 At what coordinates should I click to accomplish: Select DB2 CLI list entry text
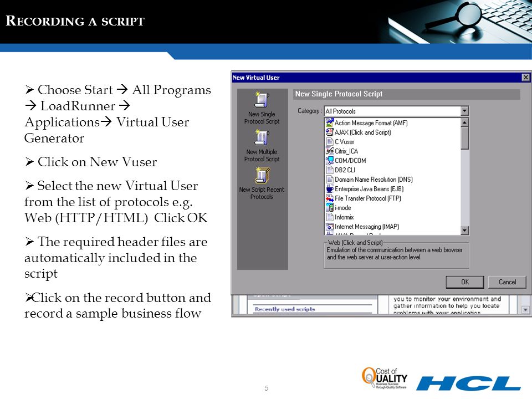[x=345, y=170]
